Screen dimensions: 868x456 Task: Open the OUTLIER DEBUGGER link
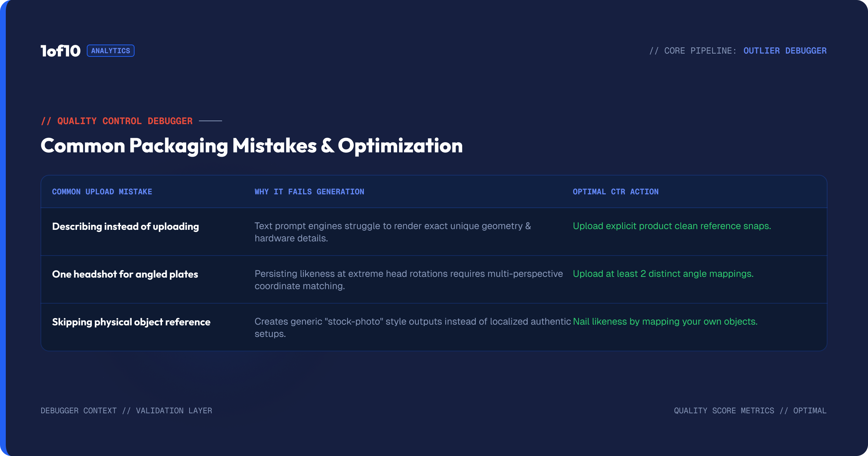785,51
